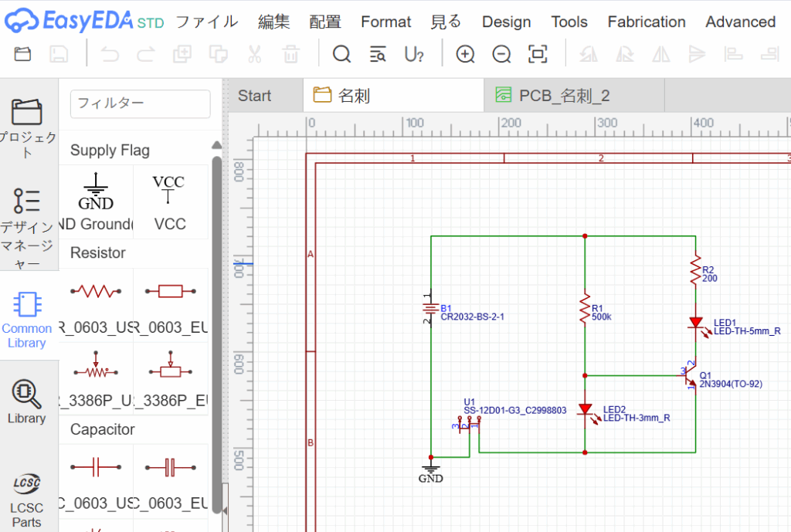Viewport: 791px width, 532px height.
Task: Open the Design menu
Action: click(x=506, y=22)
